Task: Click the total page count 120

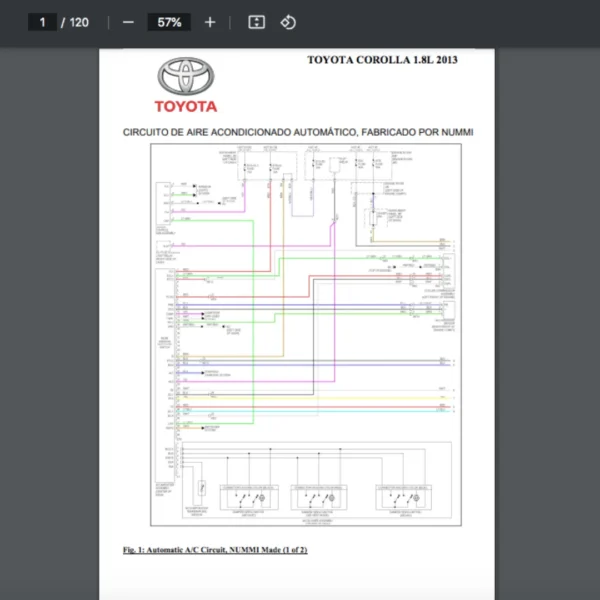Action: 78,22
